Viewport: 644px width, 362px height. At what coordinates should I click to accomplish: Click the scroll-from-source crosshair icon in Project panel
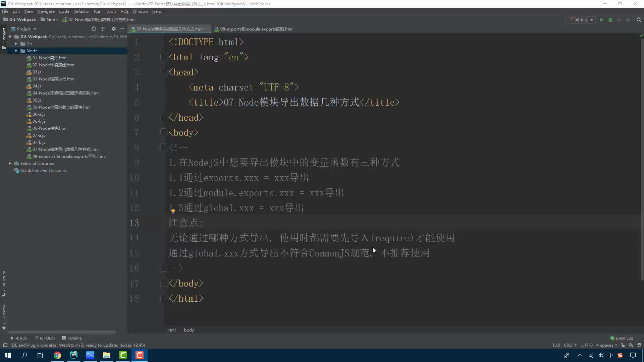(94, 29)
